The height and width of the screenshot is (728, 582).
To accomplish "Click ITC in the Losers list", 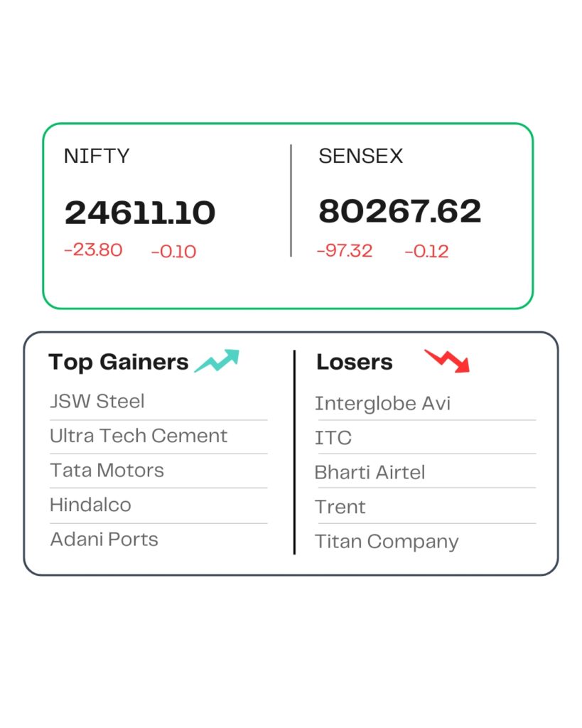I will point(333,438).
